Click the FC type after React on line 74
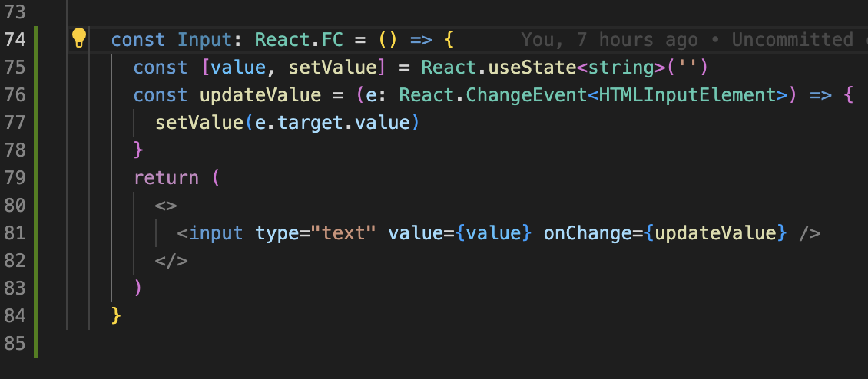868x379 pixels. [x=333, y=40]
